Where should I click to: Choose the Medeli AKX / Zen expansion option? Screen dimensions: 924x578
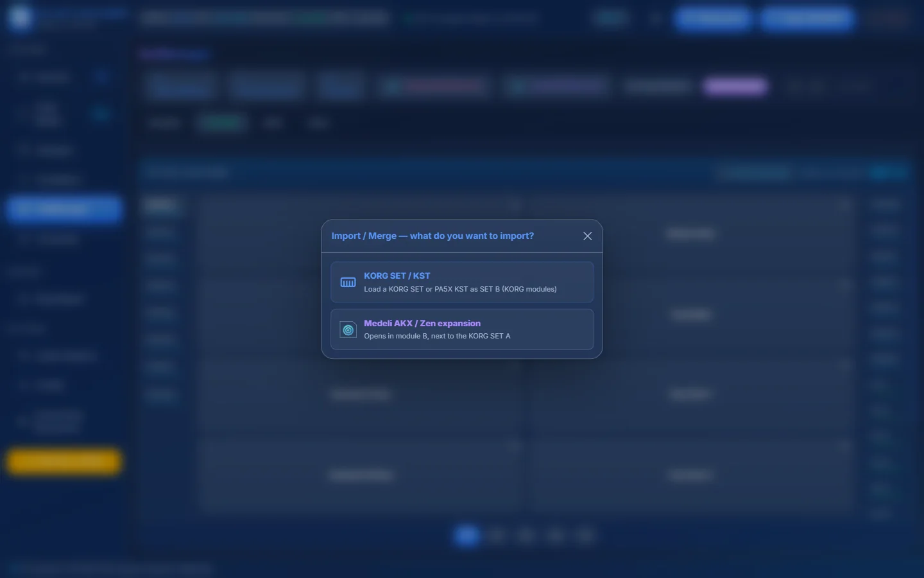pos(462,329)
